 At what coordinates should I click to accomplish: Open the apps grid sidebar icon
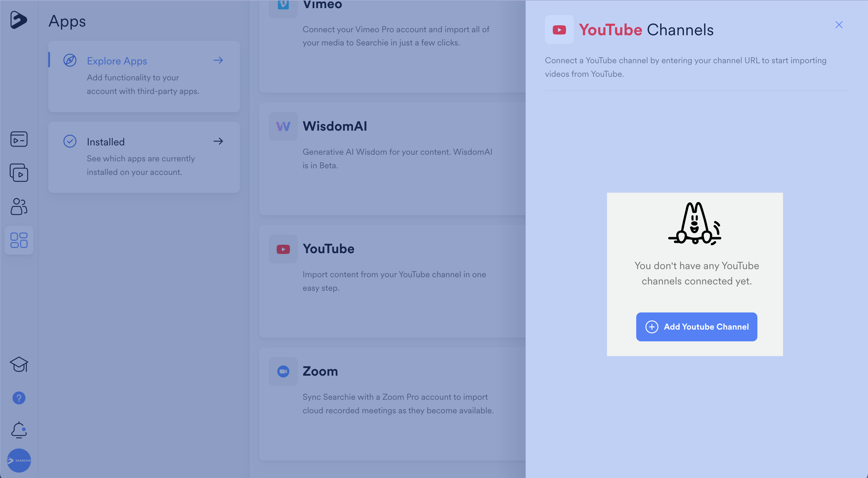19,240
